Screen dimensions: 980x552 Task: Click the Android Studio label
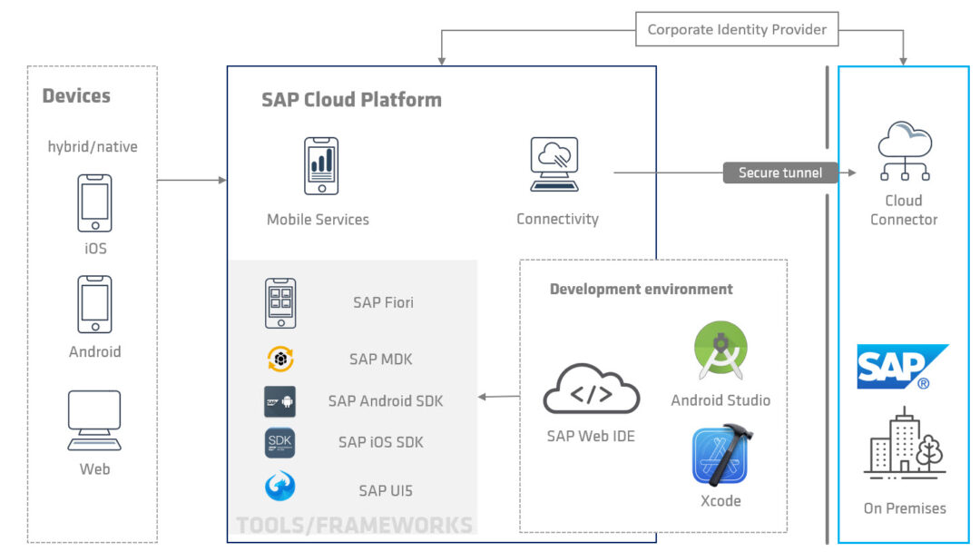(720, 400)
